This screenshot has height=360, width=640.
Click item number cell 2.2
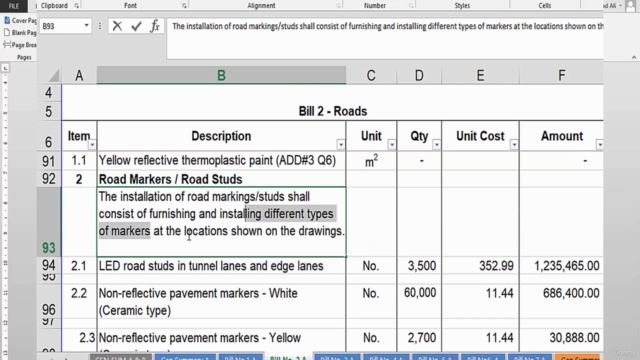click(79, 302)
